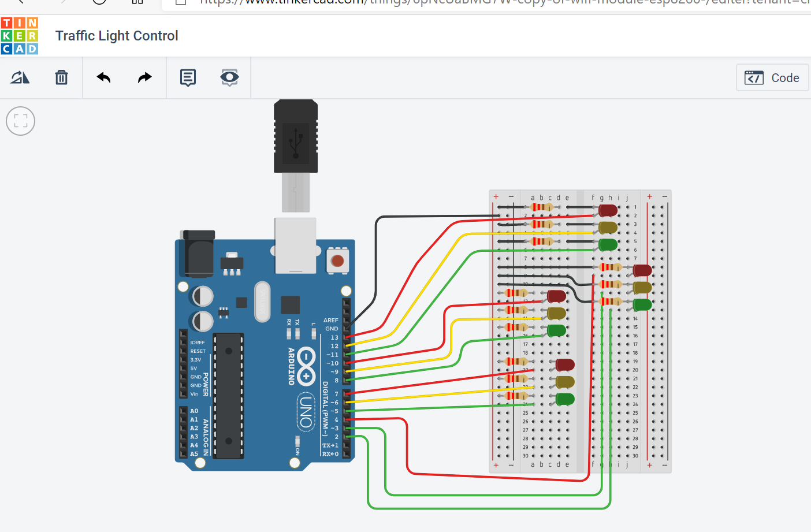Viewport: 811px width, 532px height.
Task: Select bottom group yellow LED, row 21
Action: coord(564,382)
